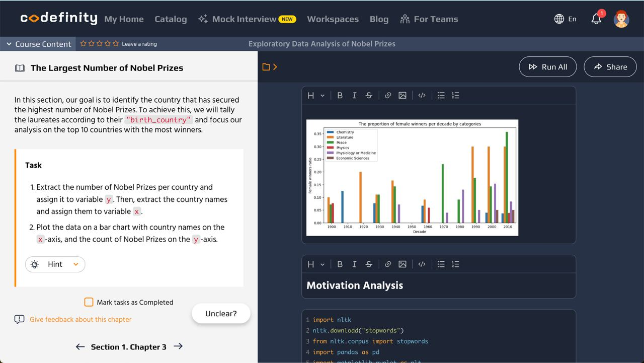
Task: Toggle strikethrough in the top editor toolbar
Action: tap(369, 95)
